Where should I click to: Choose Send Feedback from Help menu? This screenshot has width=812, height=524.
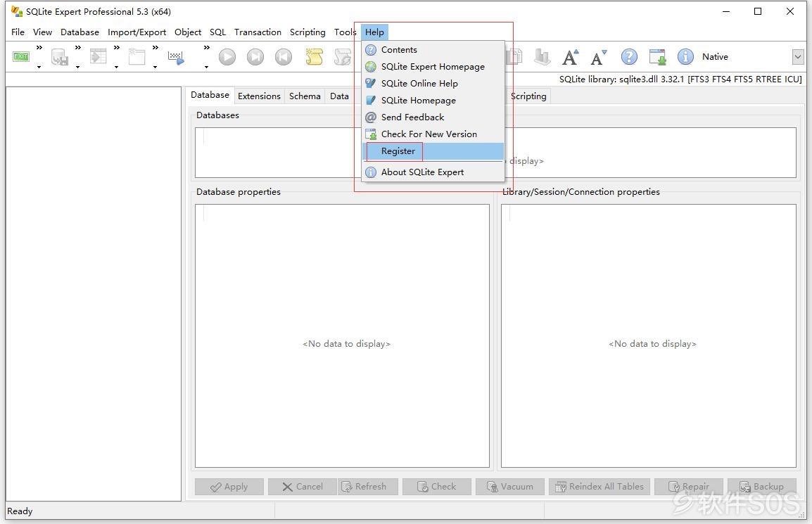[x=433, y=117]
